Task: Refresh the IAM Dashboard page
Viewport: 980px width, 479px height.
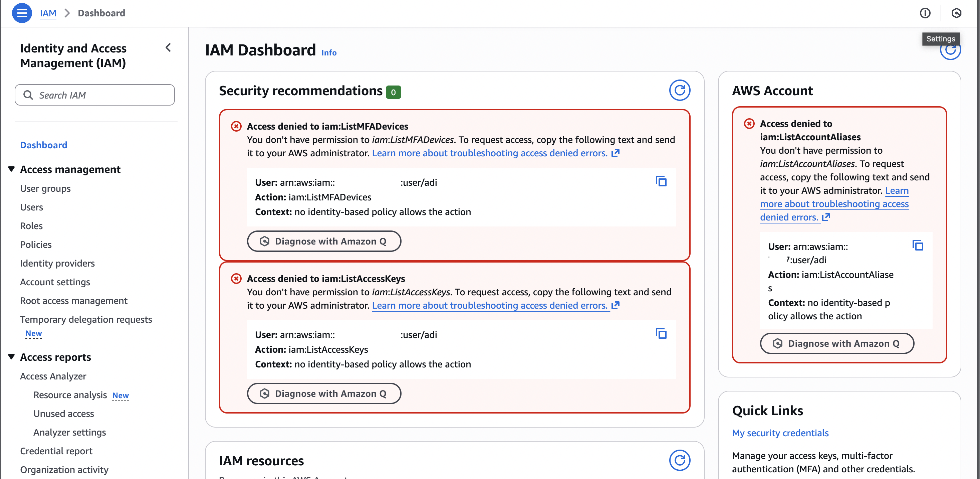Action: pyautogui.click(x=950, y=49)
